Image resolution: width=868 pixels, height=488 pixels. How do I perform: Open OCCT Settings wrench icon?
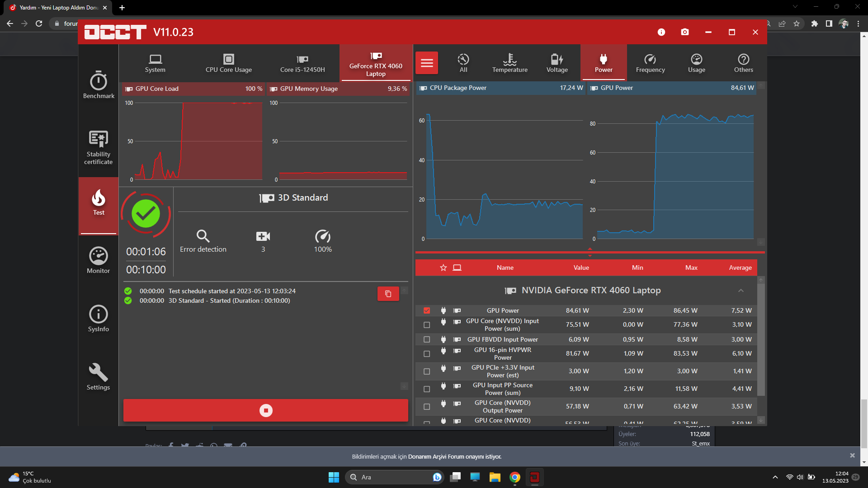pos(99,377)
